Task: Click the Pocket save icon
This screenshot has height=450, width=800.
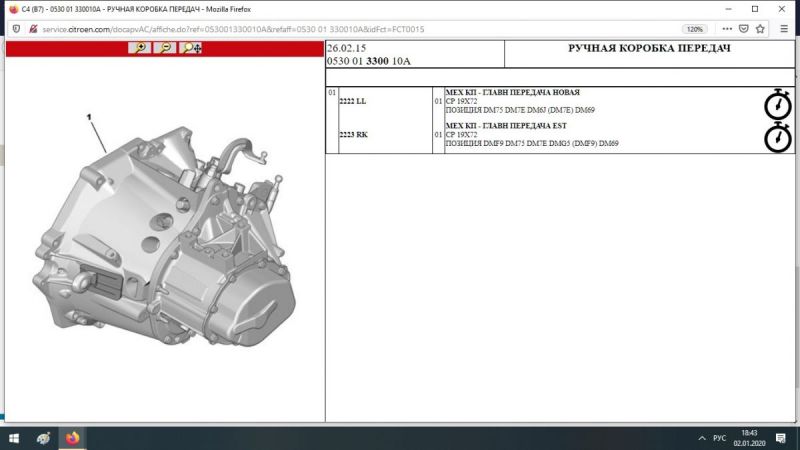Action: 744,29
